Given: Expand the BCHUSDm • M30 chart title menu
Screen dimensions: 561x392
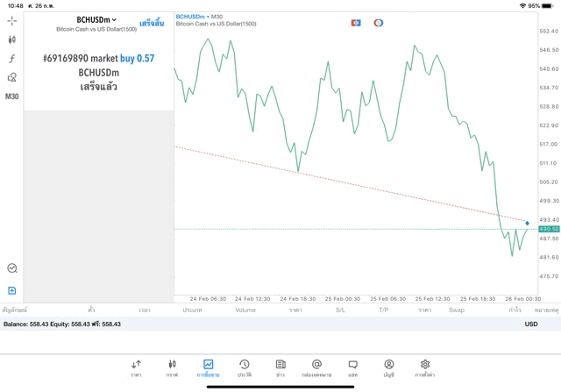Looking at the screenshot, I should coord(199,16).
